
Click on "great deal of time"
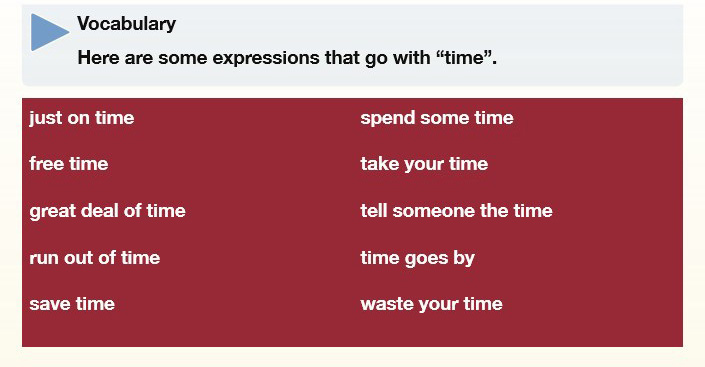pos(107,211)
